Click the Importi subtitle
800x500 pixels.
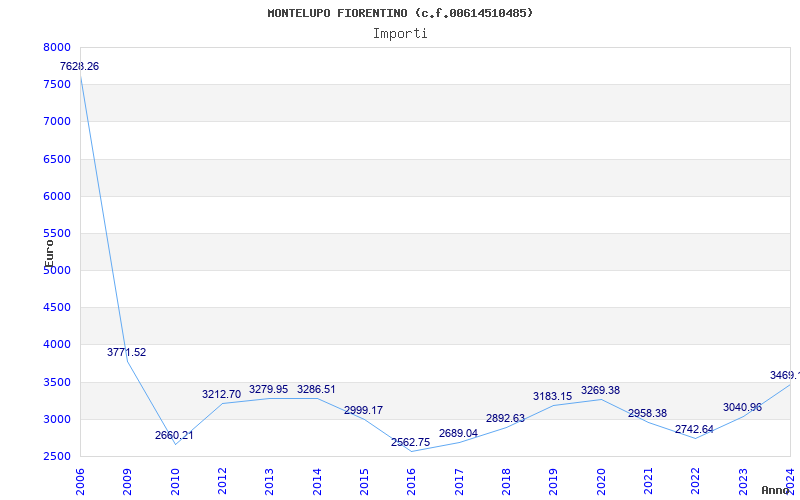click(x=400, y=33)
